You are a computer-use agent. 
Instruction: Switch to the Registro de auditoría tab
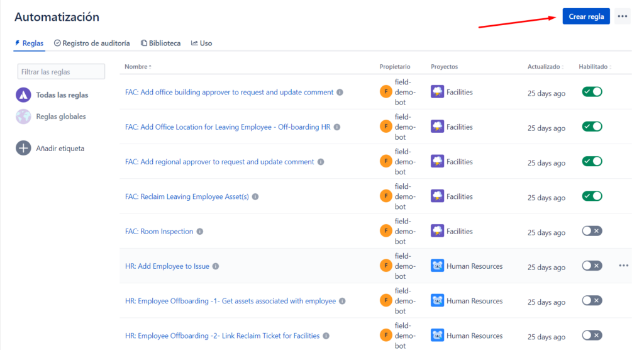(92, 43)
